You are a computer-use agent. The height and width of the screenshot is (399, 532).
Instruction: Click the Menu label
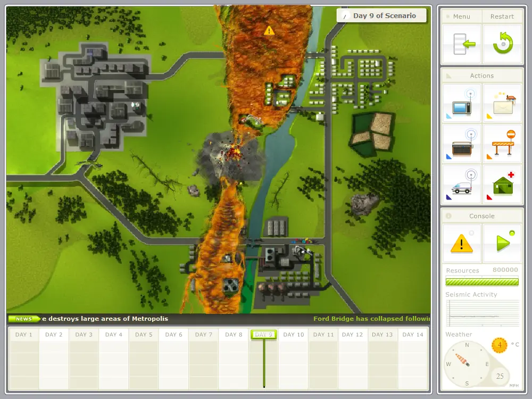tap(462, 16)
